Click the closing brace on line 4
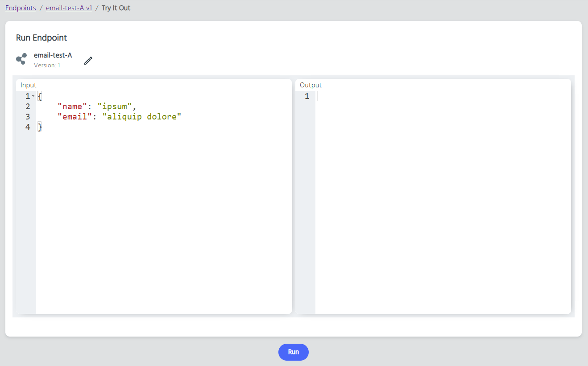 coord(40,127)
